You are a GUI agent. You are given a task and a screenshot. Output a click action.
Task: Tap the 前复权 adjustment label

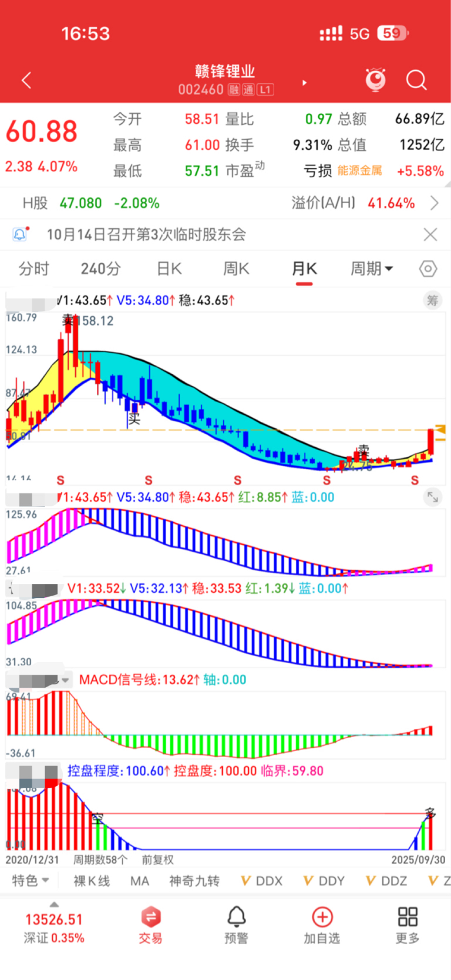coord(158,860)
